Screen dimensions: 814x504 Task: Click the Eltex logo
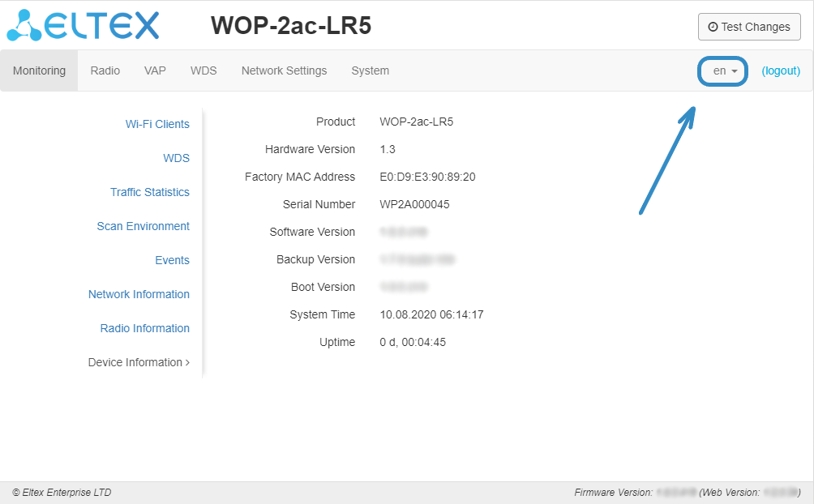point(83,25)
